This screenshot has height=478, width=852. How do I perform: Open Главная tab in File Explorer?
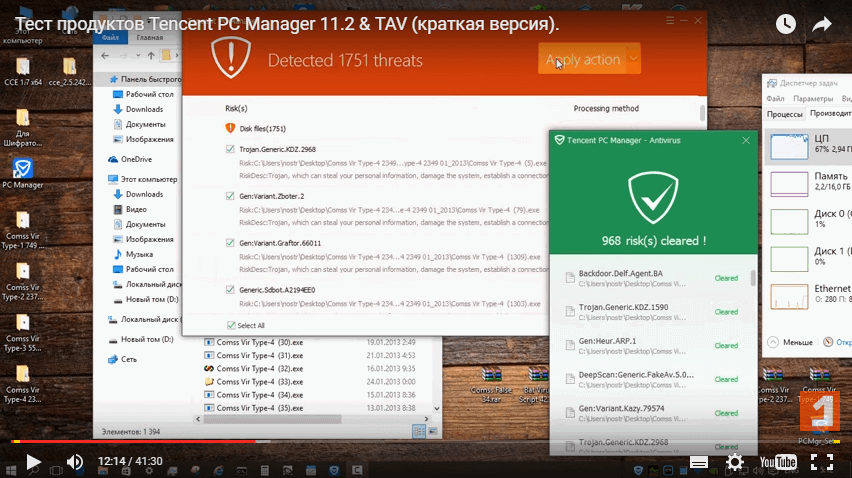coord(149,37)
